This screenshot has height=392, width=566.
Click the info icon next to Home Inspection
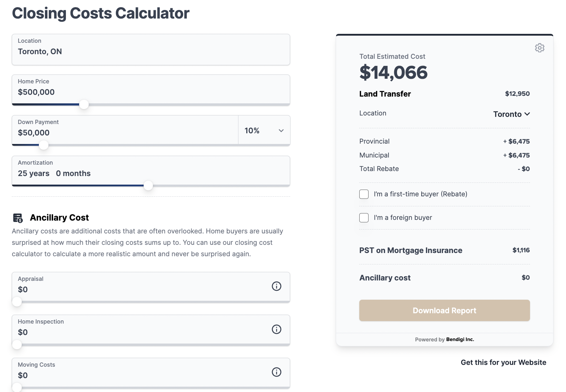(277, 329)
